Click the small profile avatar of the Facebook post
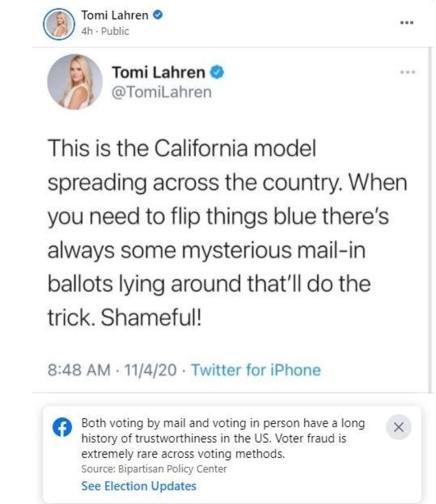The width and height of the screenshot is (436, 504). pyautogui.click(x=59, y=23)
